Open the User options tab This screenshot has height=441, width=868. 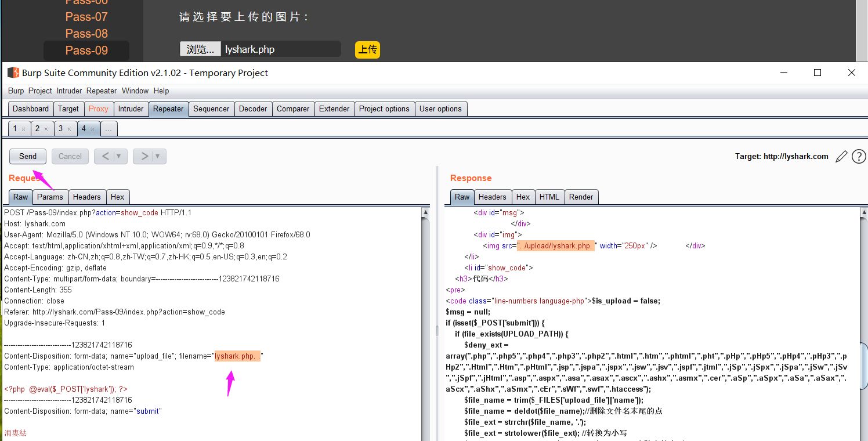(x=440, y=109)
